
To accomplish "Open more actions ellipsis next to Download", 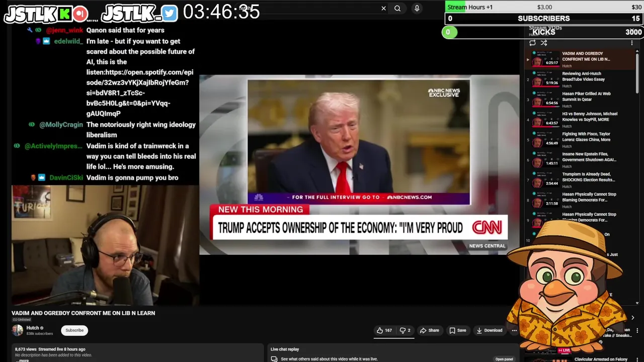I will coord(514,330).
